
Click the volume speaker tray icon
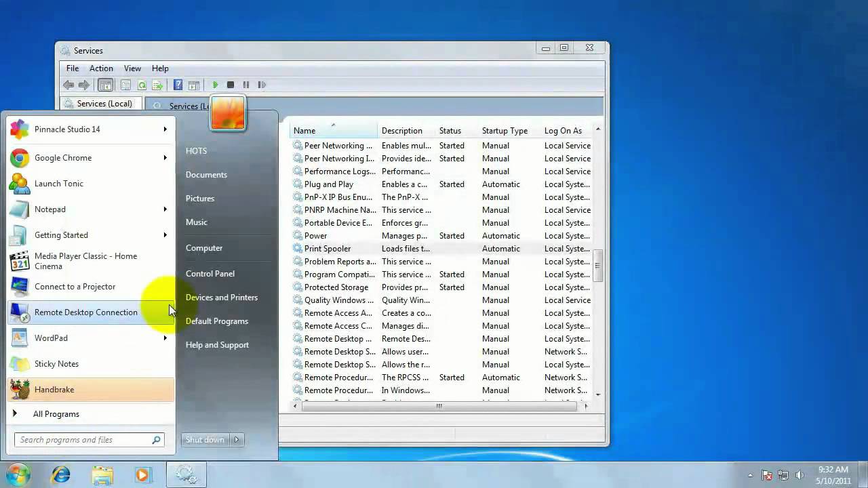[x=800, y=475]
